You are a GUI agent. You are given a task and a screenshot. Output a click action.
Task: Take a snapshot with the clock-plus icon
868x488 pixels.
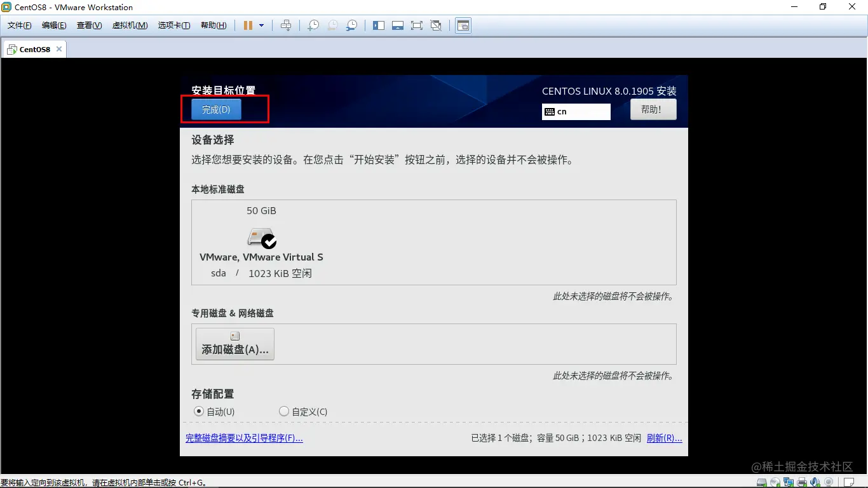point(313,25)
